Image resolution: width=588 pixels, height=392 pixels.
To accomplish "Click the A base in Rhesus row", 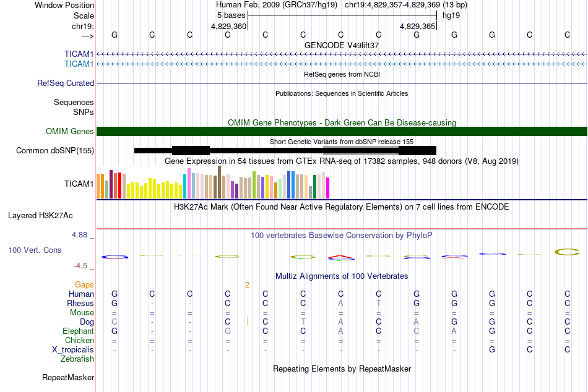I will tap(340, 303).
